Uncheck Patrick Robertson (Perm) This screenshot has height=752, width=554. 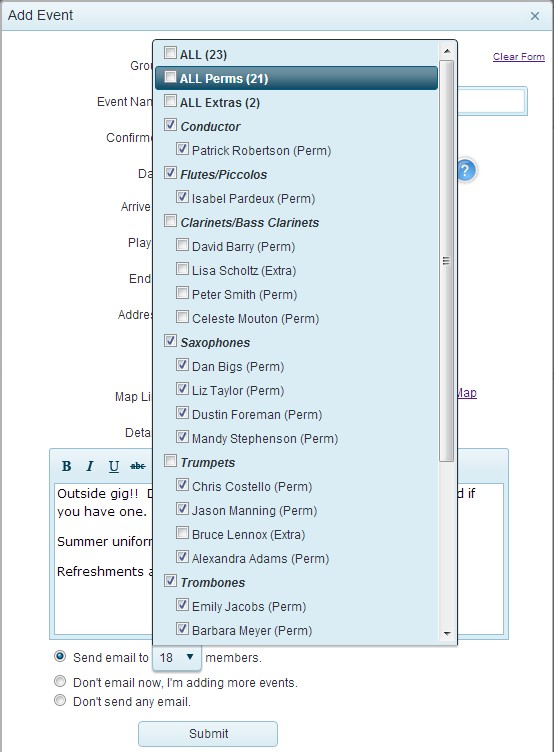click(x=182, y=149)
